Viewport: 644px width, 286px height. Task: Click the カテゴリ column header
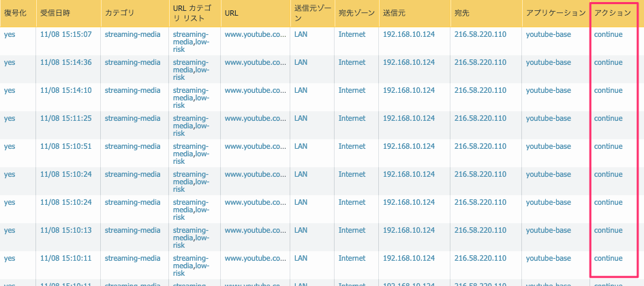[x=134, y=13]
